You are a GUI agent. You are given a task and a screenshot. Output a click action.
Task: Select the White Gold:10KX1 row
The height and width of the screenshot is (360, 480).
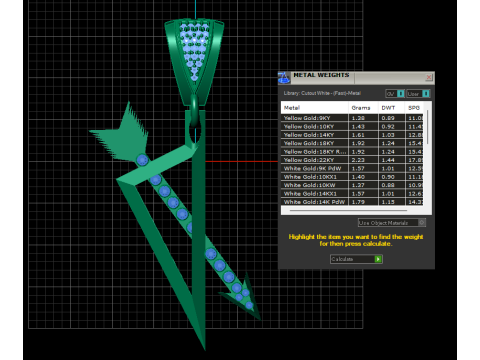click(352, 177)
